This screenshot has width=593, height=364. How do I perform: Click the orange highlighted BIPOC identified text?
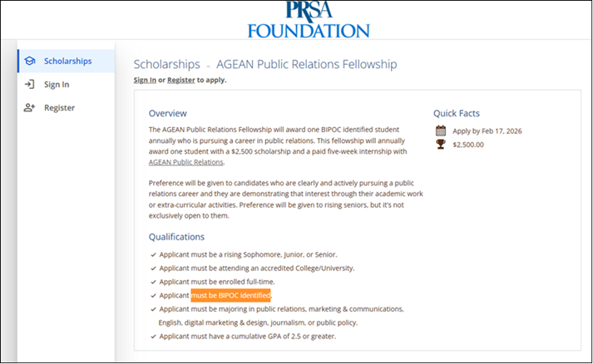[231, 295]
